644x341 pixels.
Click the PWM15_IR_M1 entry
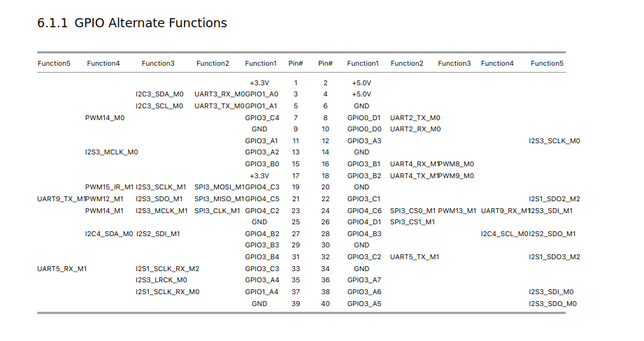(x=109, y=187)
